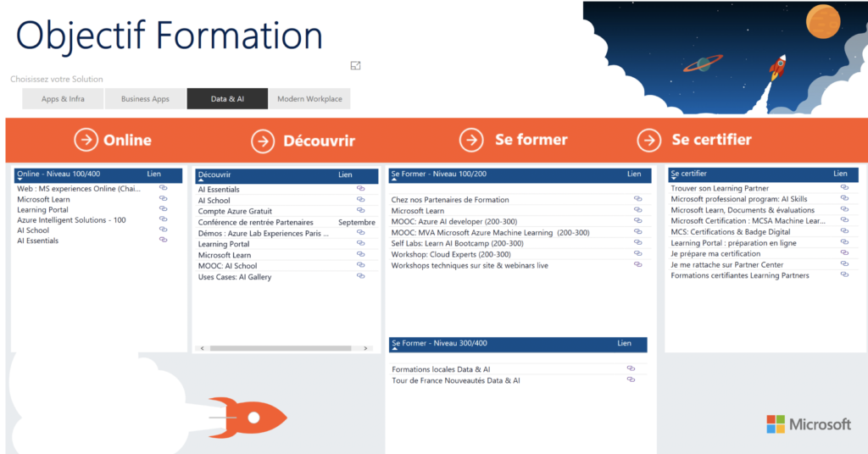Open link icon for Formations locales Data & AI
The width and height of the screenshot is (868, 454).
pos(631,368)
